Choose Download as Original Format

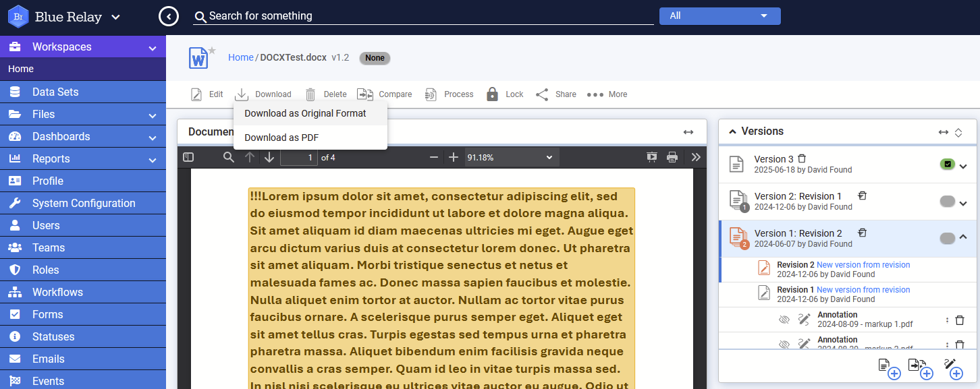tap(310, 113)
